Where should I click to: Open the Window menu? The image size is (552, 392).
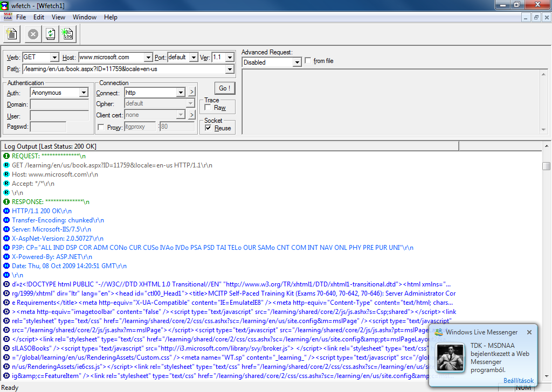pos(85,17)
